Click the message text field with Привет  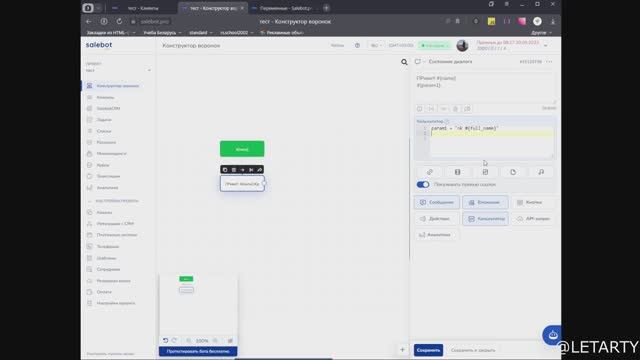tap(485, 87)
